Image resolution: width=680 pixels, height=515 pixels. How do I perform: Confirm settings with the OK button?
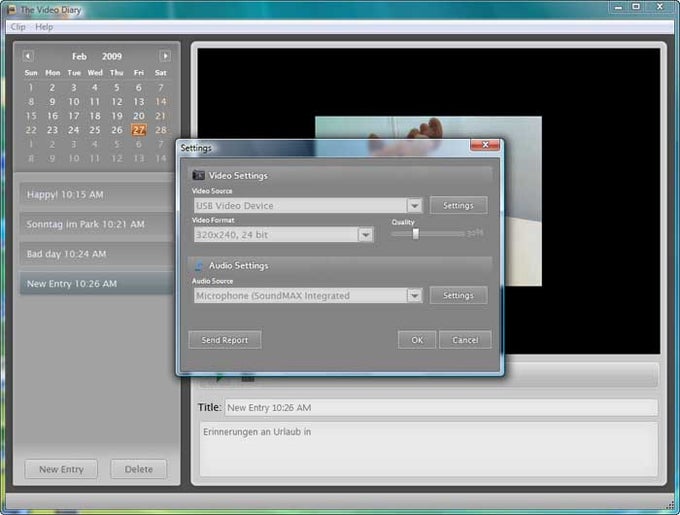[417, 340]
